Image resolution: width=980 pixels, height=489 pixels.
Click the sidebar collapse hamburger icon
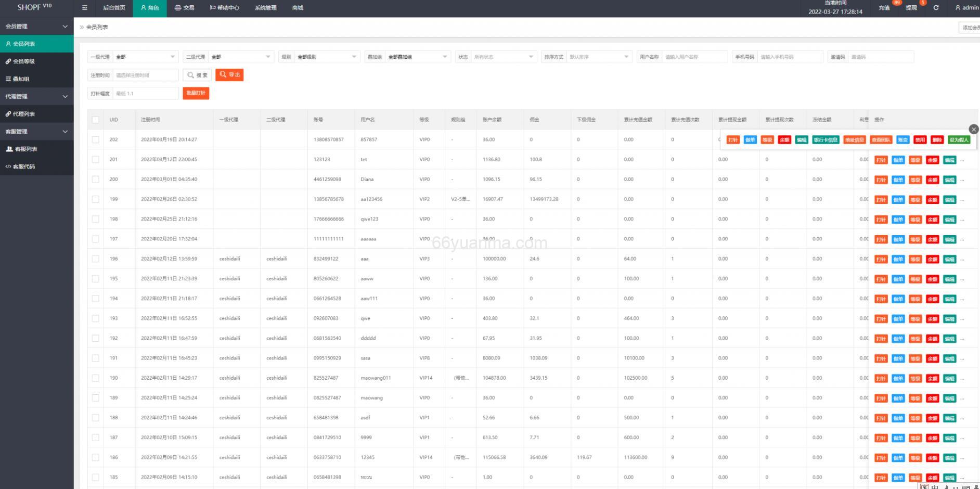point(85,8)
